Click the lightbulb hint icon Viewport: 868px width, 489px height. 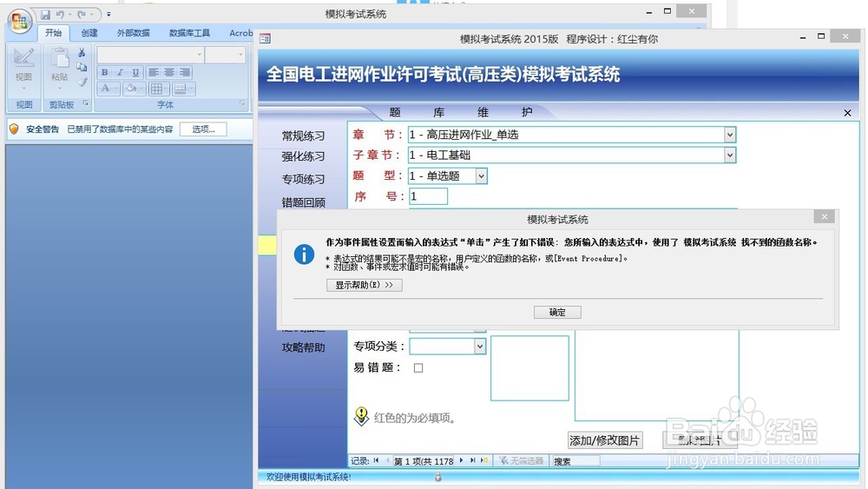click(361, 416)
